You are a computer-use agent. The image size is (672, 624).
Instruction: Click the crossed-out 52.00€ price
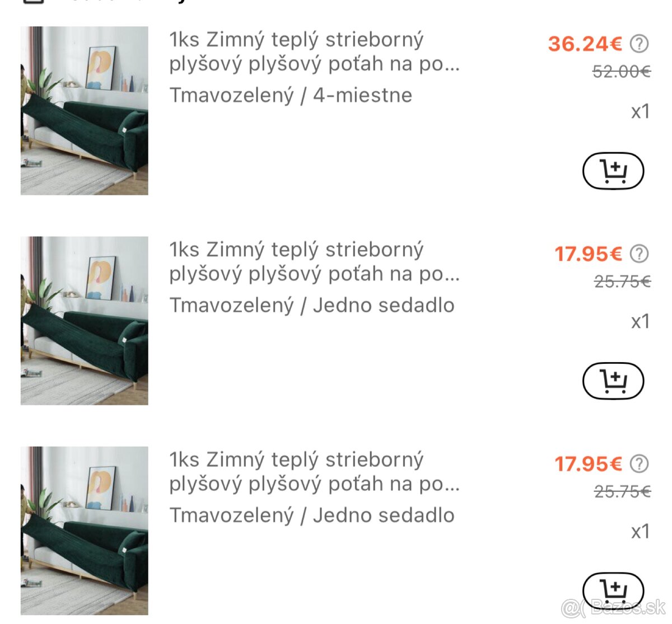[620, 72]
